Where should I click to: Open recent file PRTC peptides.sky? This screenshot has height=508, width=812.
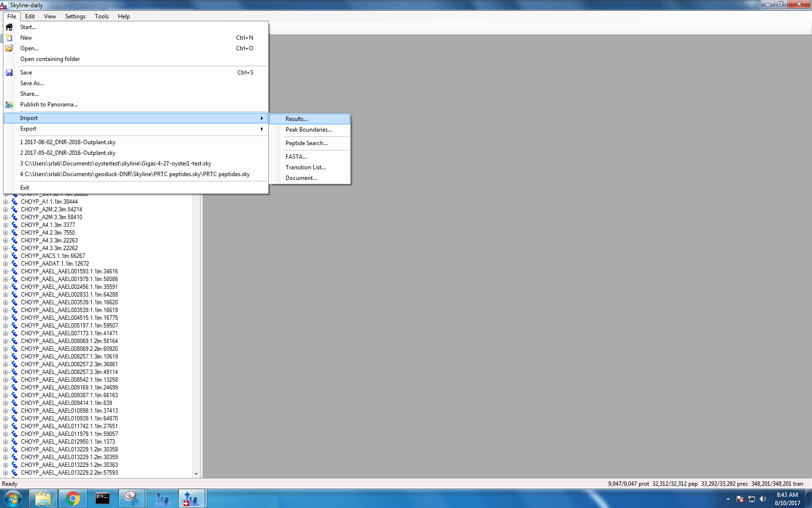(136, 174)
